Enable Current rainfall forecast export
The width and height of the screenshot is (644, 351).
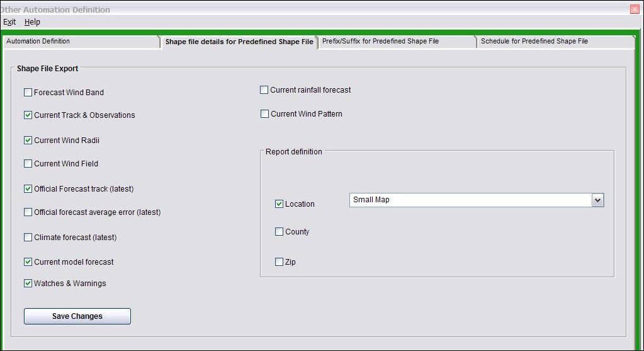(x=264, y=90)
